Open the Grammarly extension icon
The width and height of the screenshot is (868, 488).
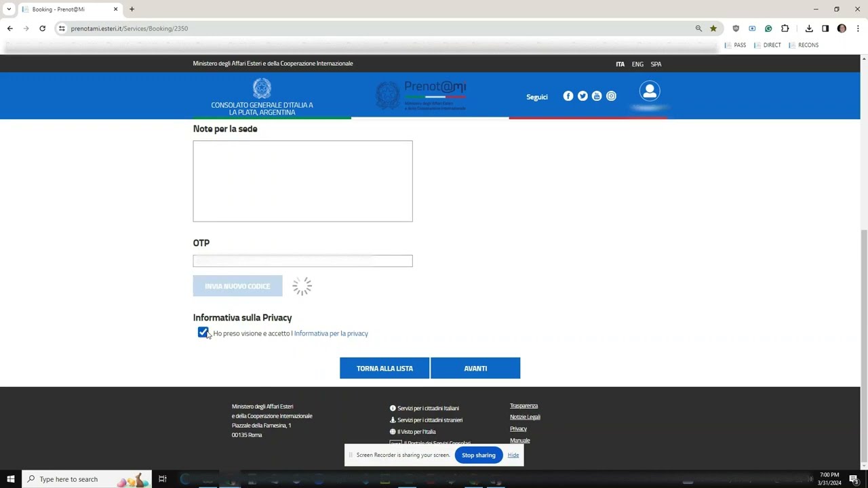[x=768, y=28]
